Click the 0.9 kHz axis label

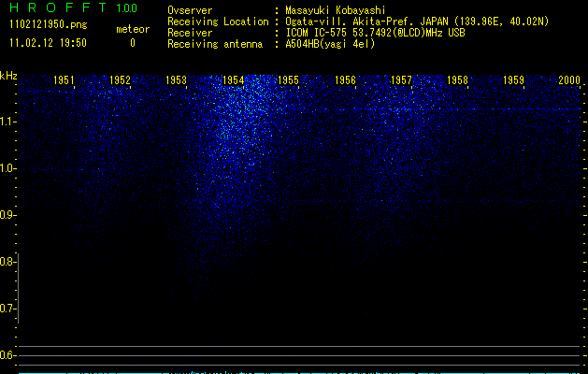[x=7, y=215]
